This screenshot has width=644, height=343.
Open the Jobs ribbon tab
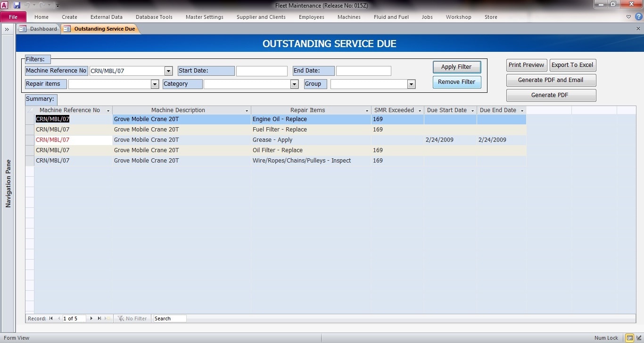pyautogui.click(x=427, y=17)
